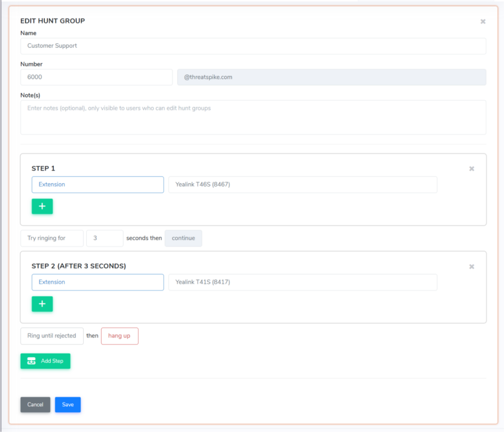Click the Edit Hunt Group heading
The height and width of the screenshot is (432, 504).
coord(53,21)
